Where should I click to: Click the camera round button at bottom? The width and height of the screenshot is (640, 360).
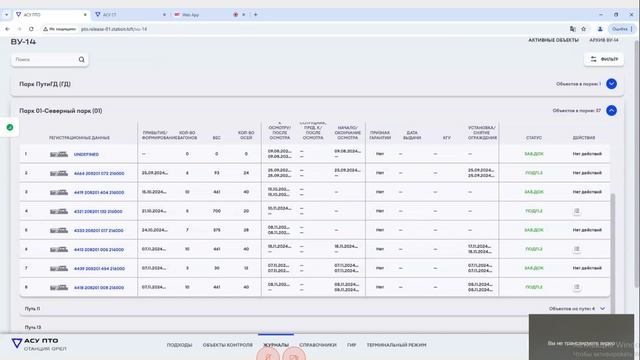(294, 356)
